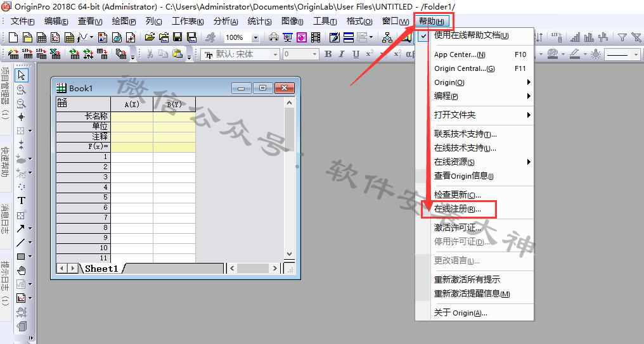The image size is (644, 344).
Task: Select the Pointer arrow tool
Action: [x=22, y=75]
